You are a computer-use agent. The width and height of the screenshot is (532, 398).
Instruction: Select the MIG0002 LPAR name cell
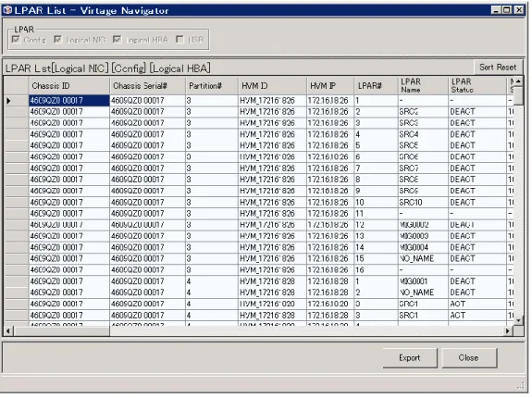click(423, 225)
